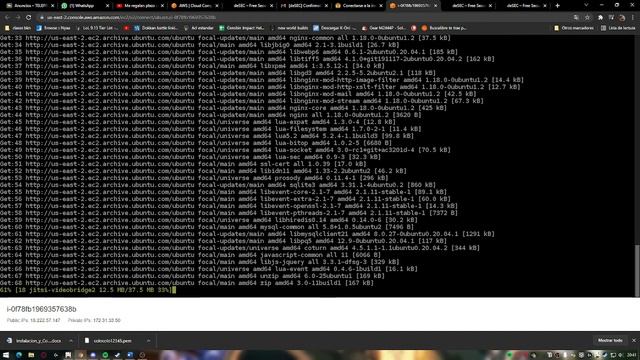Screen dimensions: 640x360
Task: Click terminal line Get:60 mysql-common
Action: 207,227
